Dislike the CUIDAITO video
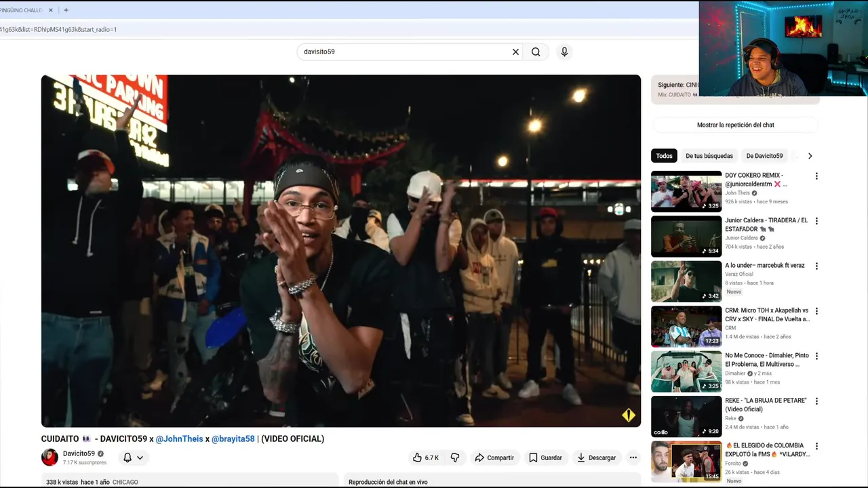This screenshot has height=488, width=868. coord(455,457)
